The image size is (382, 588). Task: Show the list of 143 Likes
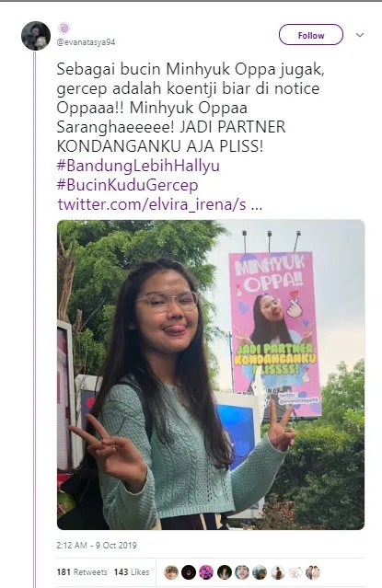click(132, 572)
